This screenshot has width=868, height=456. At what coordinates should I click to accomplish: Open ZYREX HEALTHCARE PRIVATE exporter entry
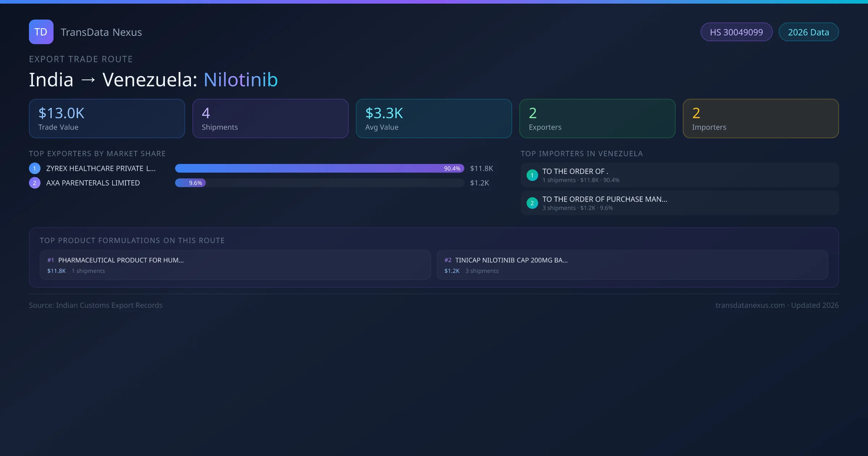[x=101, y=168]
